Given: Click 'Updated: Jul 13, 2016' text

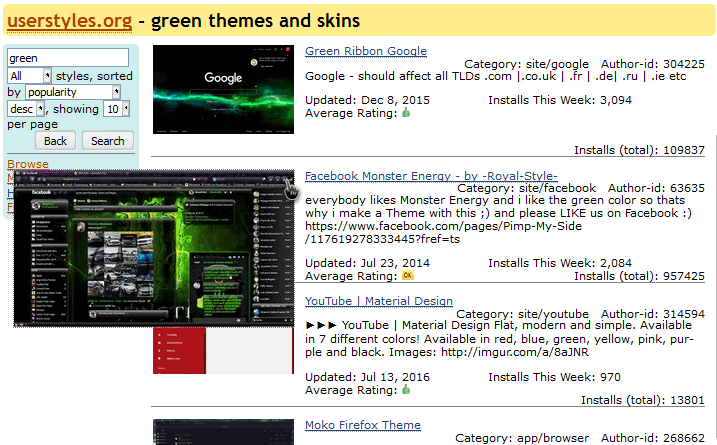Looking at the screenshot, I should coord(367,377).
